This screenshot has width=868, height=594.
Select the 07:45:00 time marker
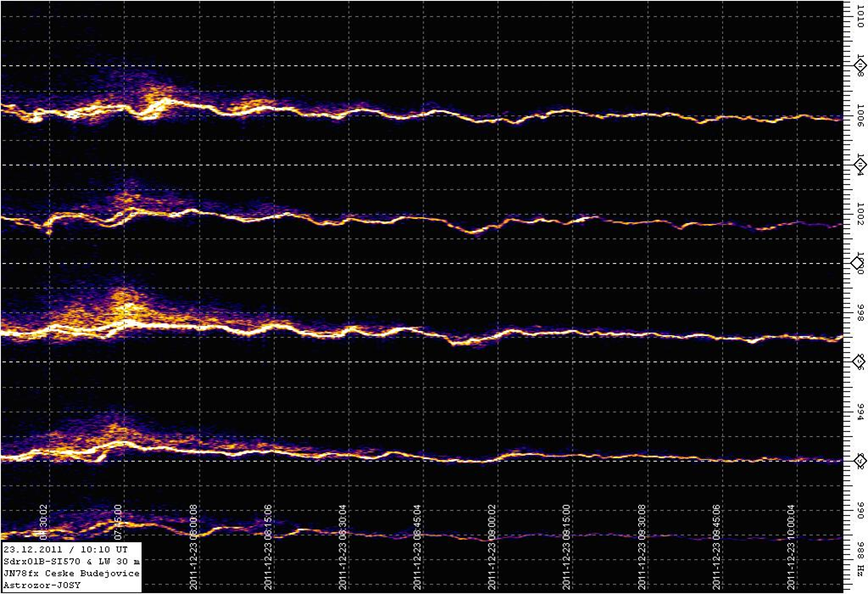[119, 524]
